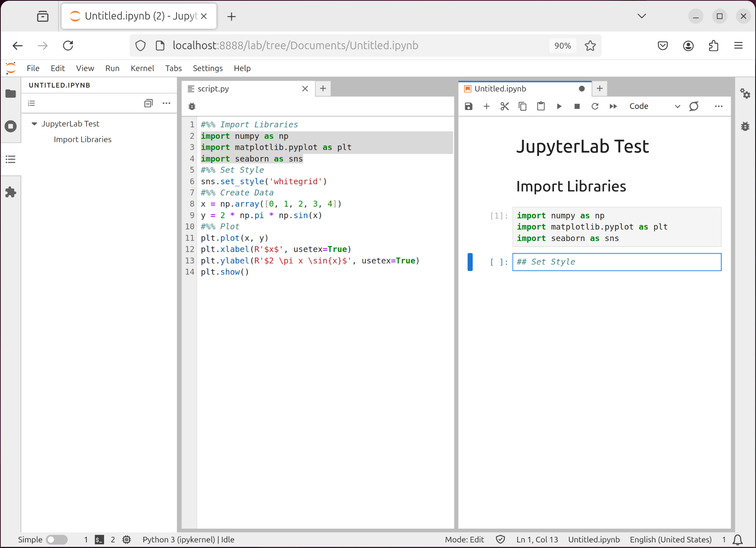
Task: Open the File Browser sidebar icon
Action: [10, 93]
